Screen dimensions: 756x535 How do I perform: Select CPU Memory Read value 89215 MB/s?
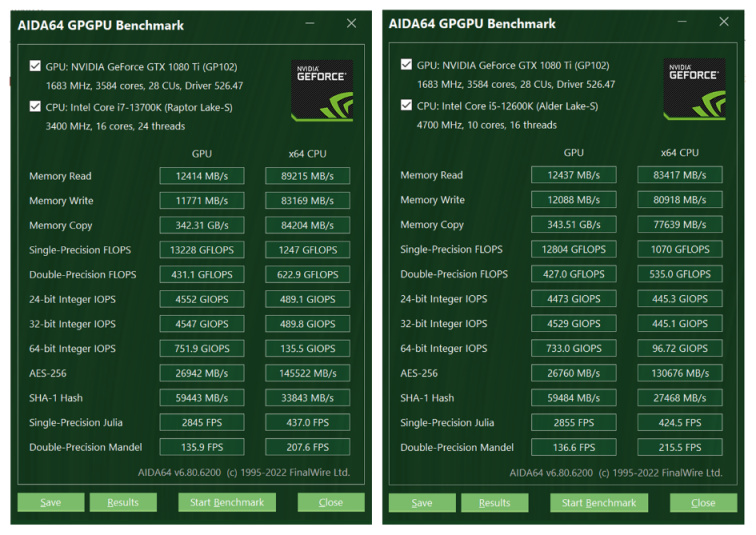point(308,176)
